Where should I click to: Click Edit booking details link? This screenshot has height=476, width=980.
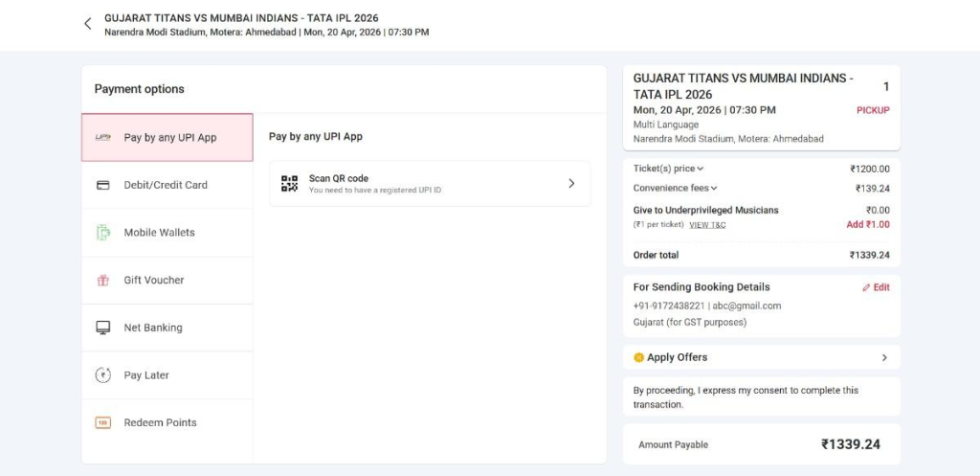pyautogui.click(x=876, y=287)
